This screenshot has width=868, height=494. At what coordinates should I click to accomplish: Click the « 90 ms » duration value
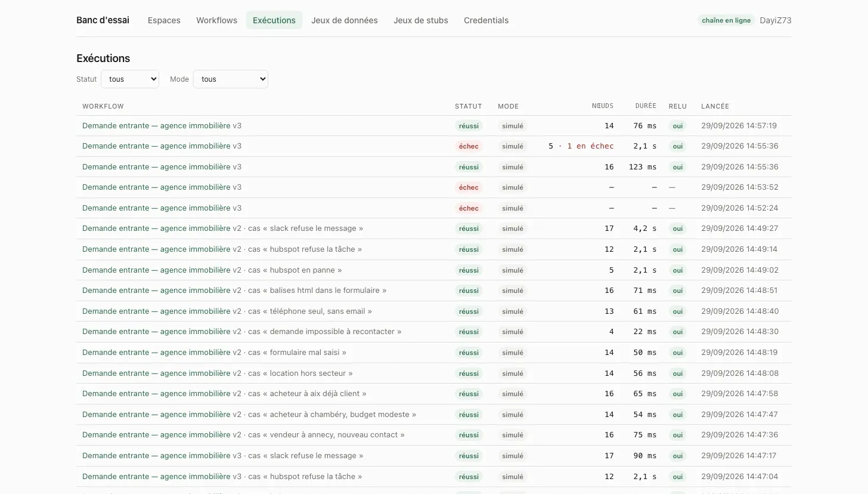point(645,456)
